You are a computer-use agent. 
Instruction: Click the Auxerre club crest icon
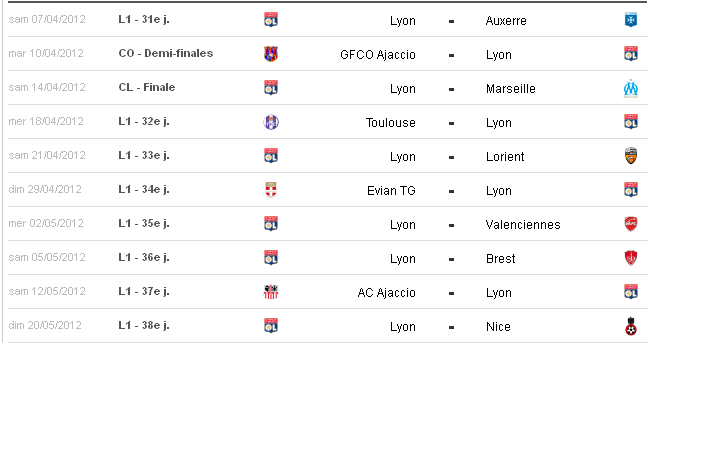(x=631, y=20)
